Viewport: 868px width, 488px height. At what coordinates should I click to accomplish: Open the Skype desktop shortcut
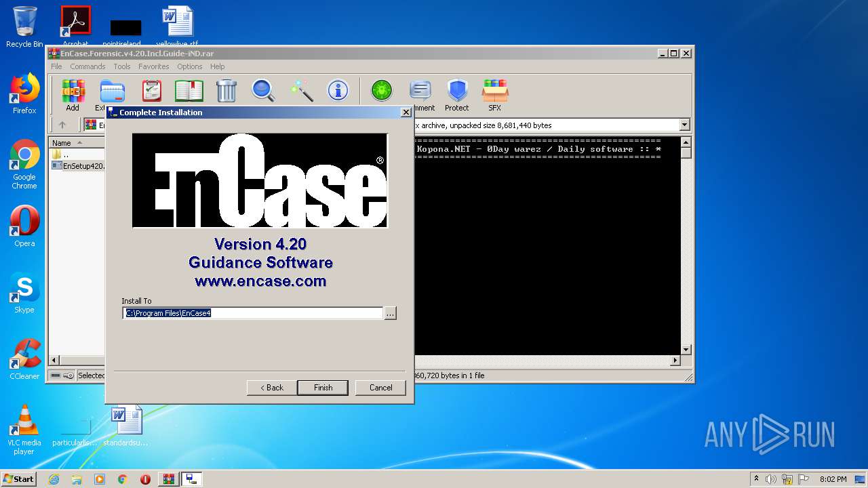click(24, 293)
